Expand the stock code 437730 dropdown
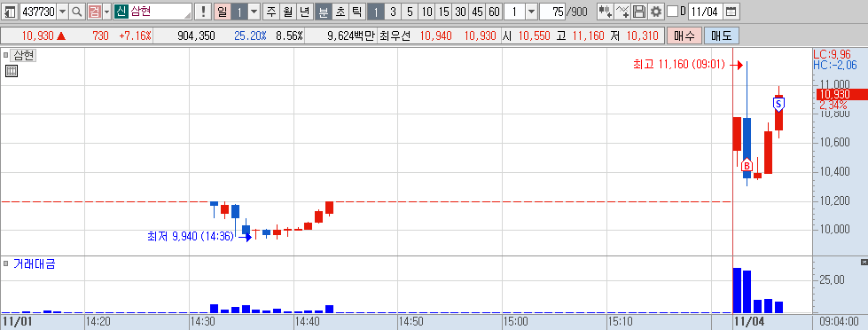Viewport: 868px width, 330px height. 62,12
